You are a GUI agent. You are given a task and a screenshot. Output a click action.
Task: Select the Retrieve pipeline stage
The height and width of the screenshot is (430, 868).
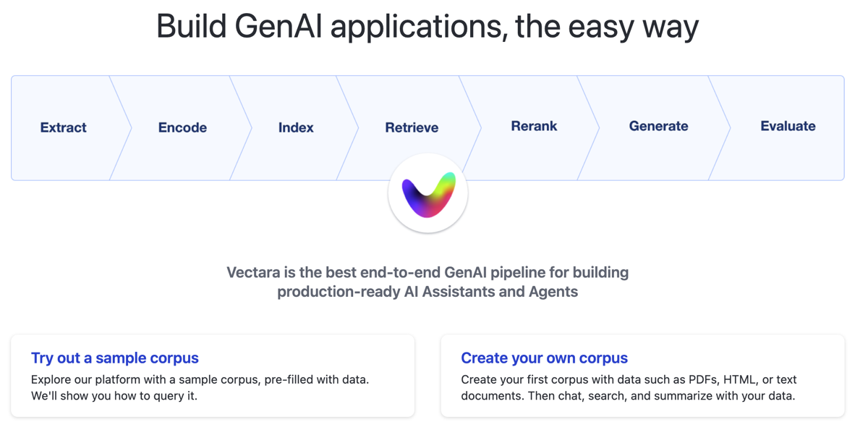(x=412, y=127)
